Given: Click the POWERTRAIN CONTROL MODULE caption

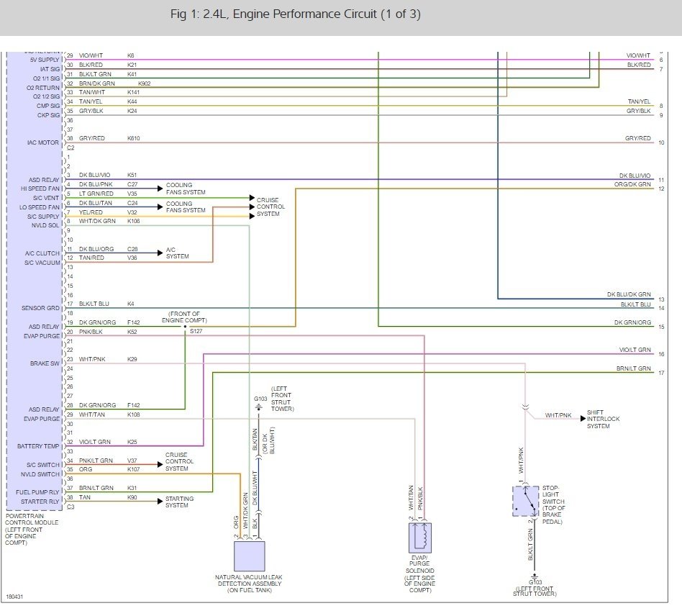Looking at the screenshot, I should 32,529.
